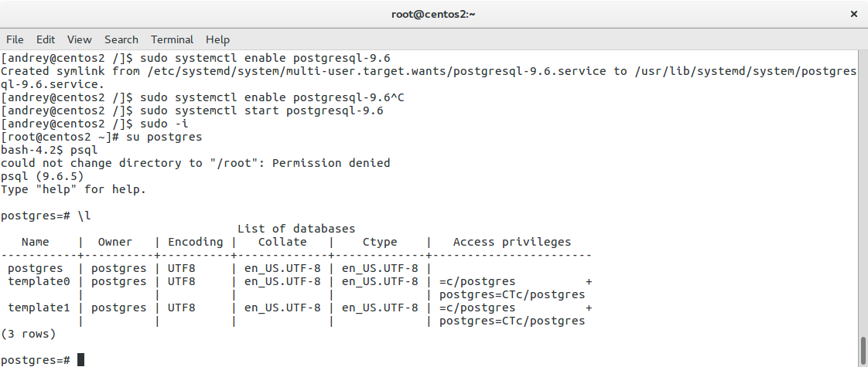Click the 'Access privileges' column header
868x367 pixels.
point(512,242)
